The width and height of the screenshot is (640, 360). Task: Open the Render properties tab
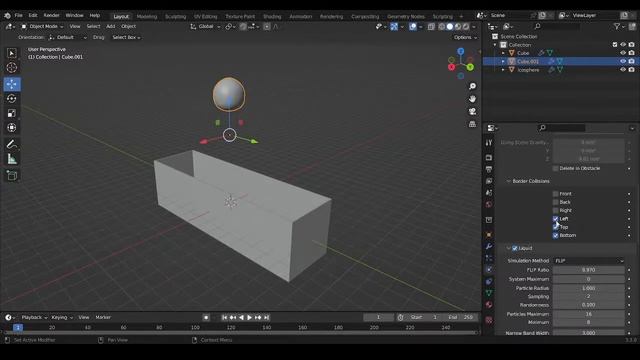pos(489,158)
